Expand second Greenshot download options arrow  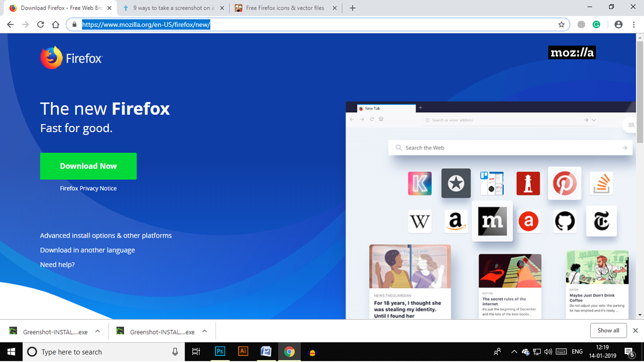[x=205, y=331]
